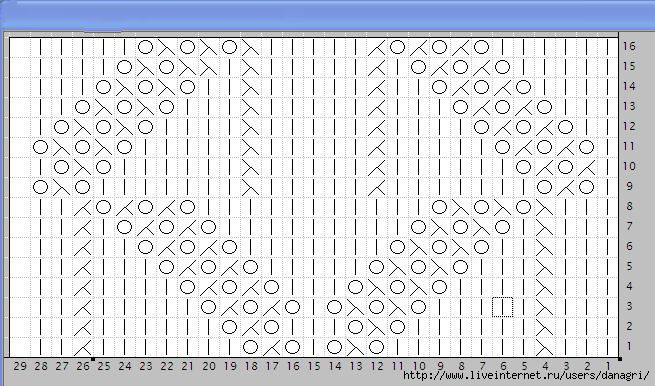The image size is (655, 386).
Task: Click the circle at row 3, column 14
Action: coord(334,307)
